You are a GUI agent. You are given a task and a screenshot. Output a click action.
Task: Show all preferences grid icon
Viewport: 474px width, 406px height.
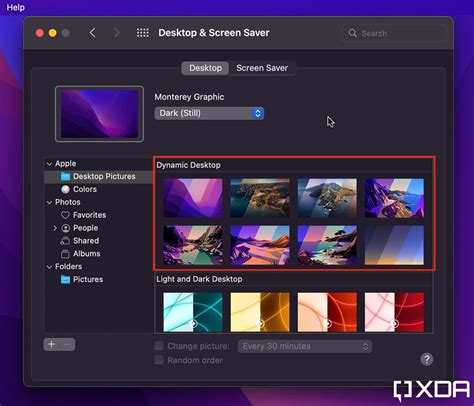point(143,33)
